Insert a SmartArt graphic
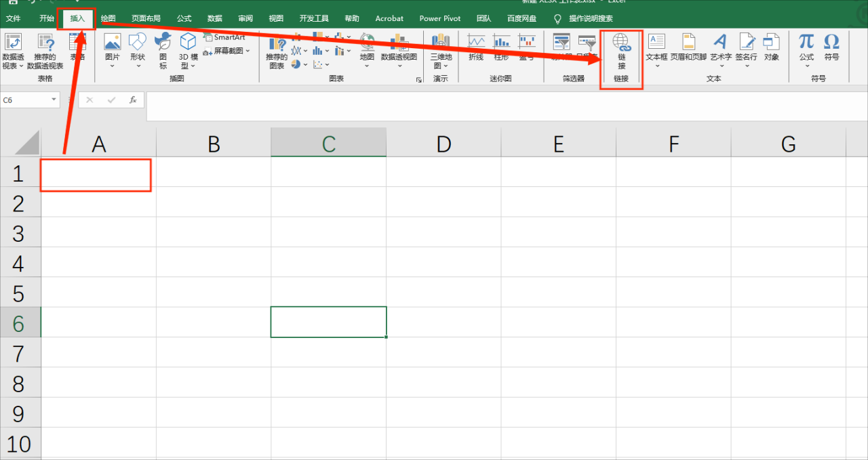This screenshot has height=460, width=868. coord(224,37)
